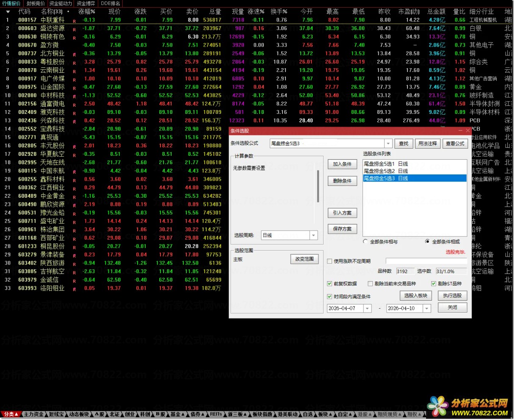515x420 pixels.
Task: Uncheck the 剔除ST品种 option
Action: click(x=434, y=284)
